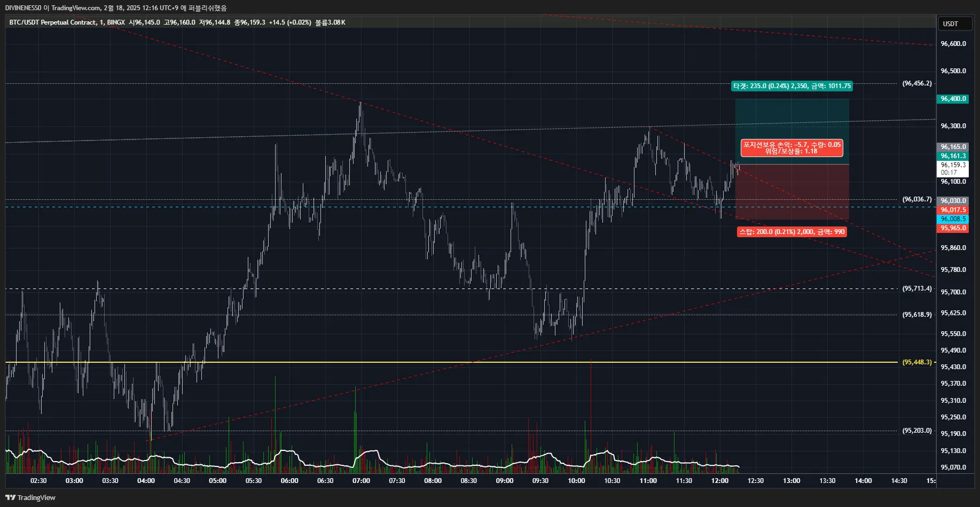The image size is (980, 507).
Task: Click the 95,550.0 price axis label
Action: click(x=953, y=334)
